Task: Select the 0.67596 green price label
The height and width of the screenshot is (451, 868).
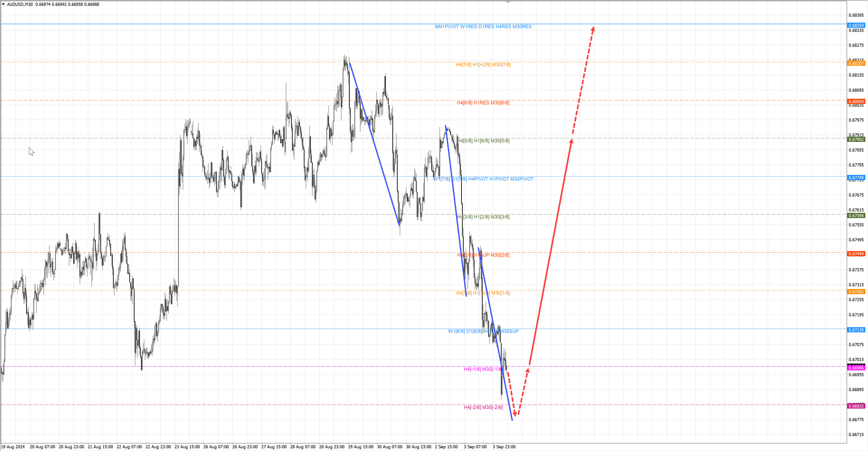Action: point(856,216)
